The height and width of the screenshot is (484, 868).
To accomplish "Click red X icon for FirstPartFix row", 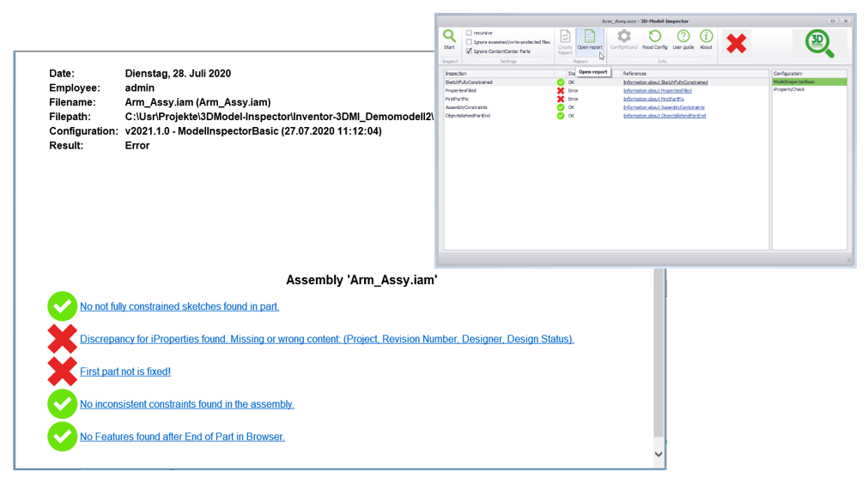I will (x=561, y=99).
